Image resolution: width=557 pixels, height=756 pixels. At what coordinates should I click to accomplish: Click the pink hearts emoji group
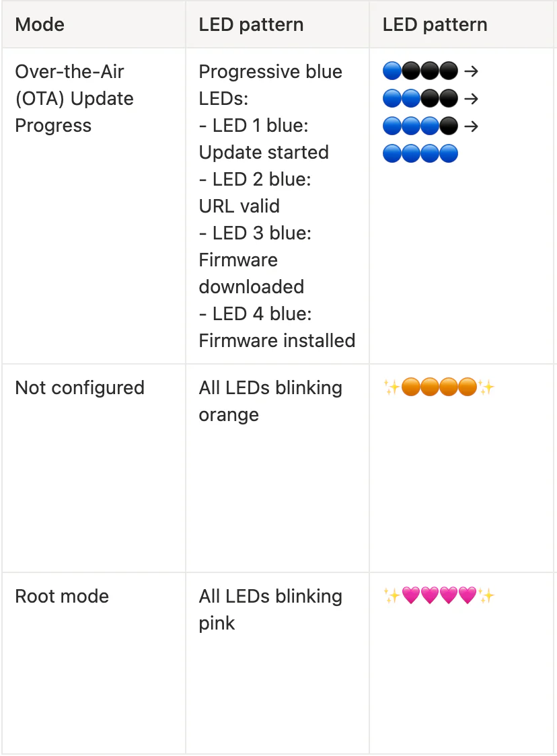tap(439, 596)
